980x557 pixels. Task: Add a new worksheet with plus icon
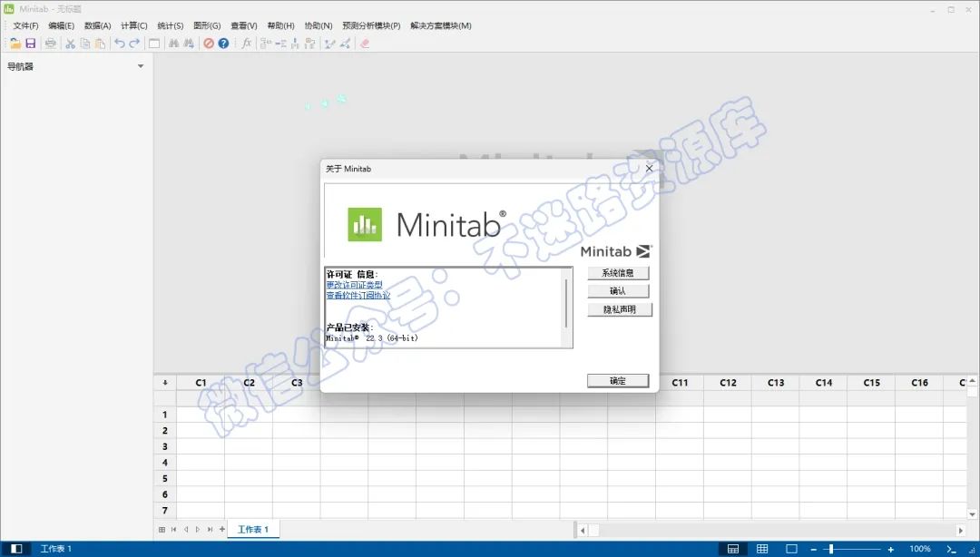pos(222,530)
